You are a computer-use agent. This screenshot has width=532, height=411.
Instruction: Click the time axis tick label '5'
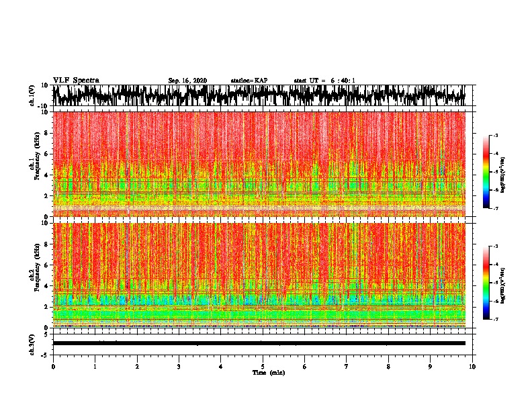263,367
